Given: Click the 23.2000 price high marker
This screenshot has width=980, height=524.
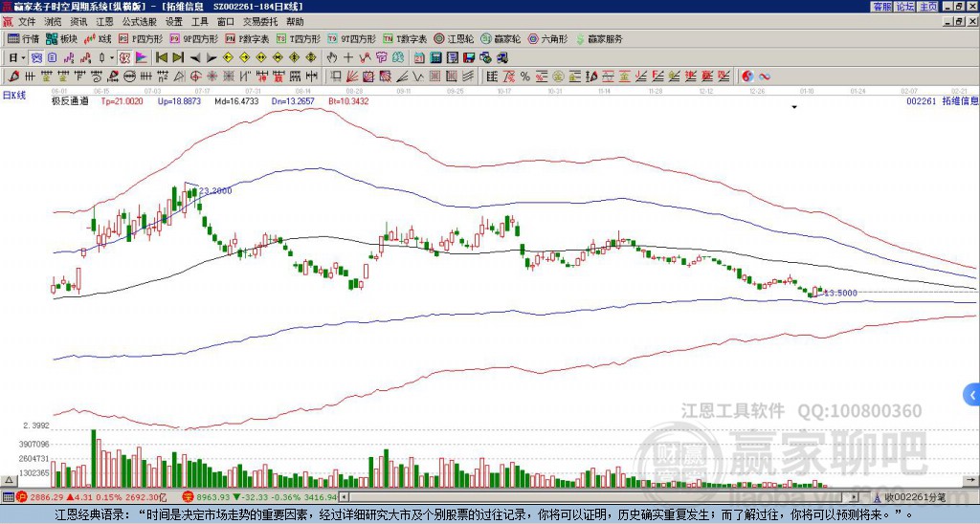Looking at the screenshot, I should (215, 191).
